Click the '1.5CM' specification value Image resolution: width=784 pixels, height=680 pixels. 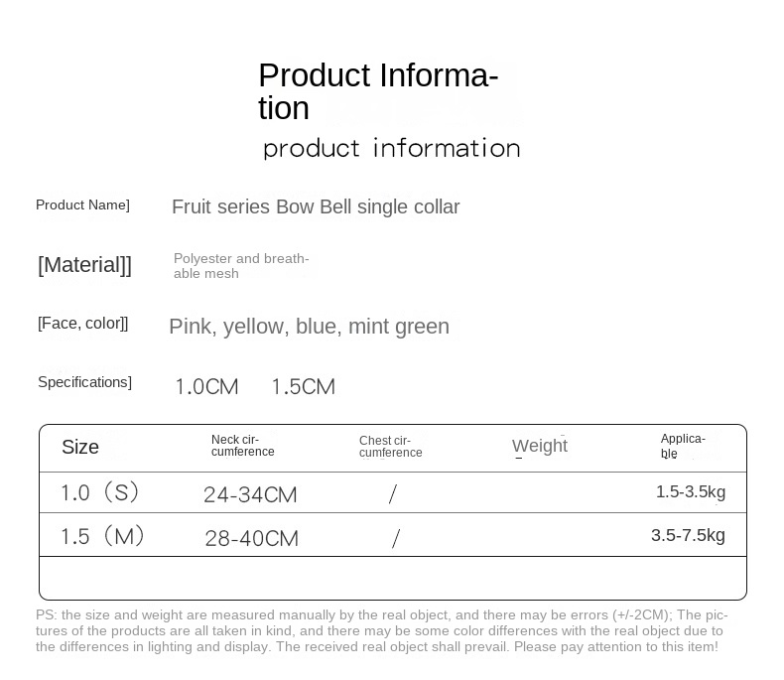(303, 387)
